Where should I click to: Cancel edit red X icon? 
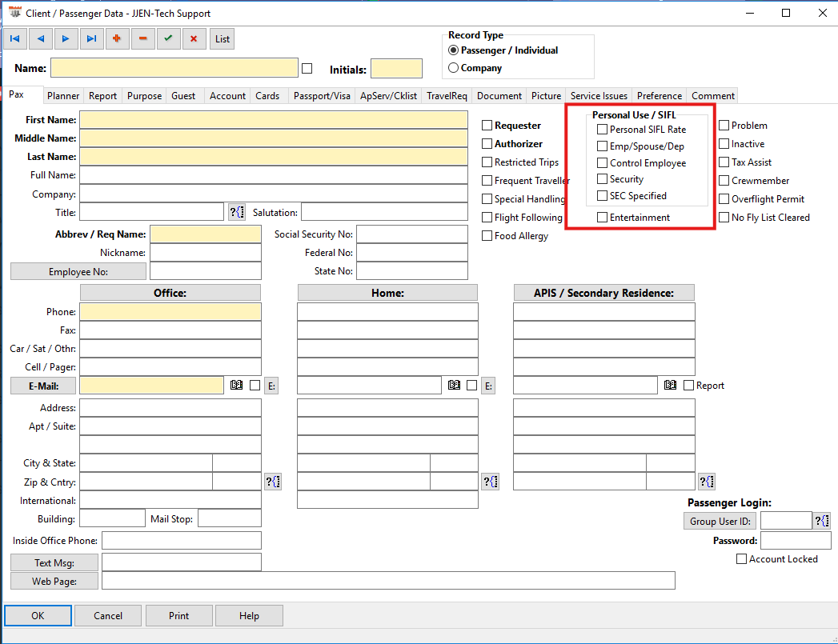pos(194,38)
